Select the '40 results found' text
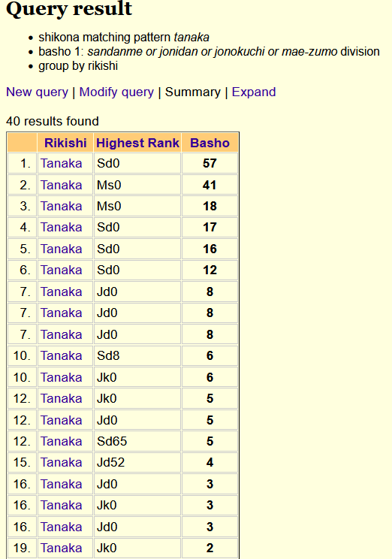Image resolution: width=392 pixels, height=559 pixels. [53, 121]
